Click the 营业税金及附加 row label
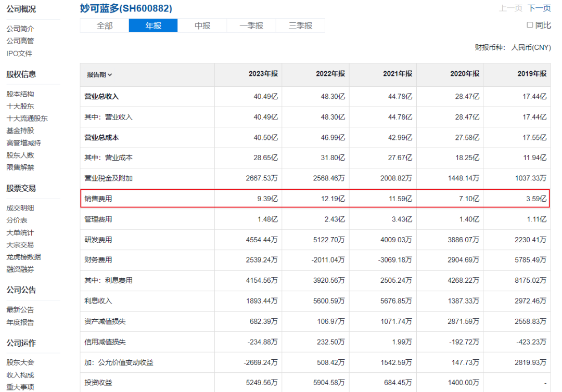Image resolution: width=562 pixels, height=392 pixels. click(x=109, y=178)
